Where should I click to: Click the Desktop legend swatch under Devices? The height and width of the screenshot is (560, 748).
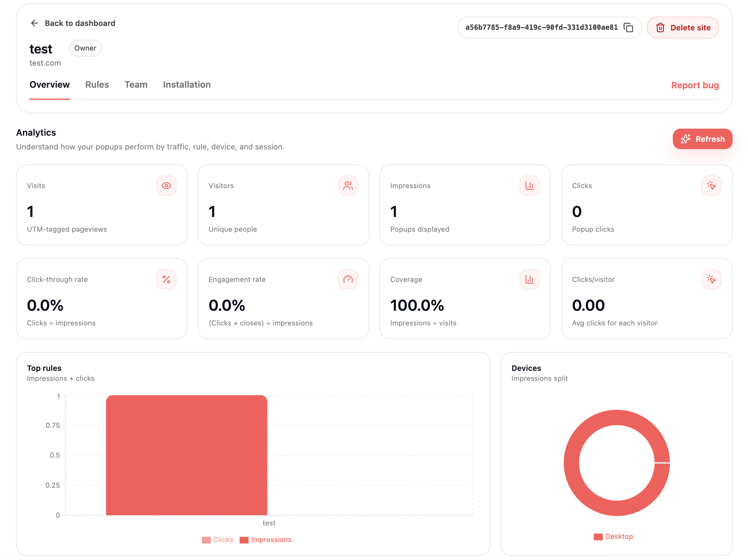click(x=599, y=536)
